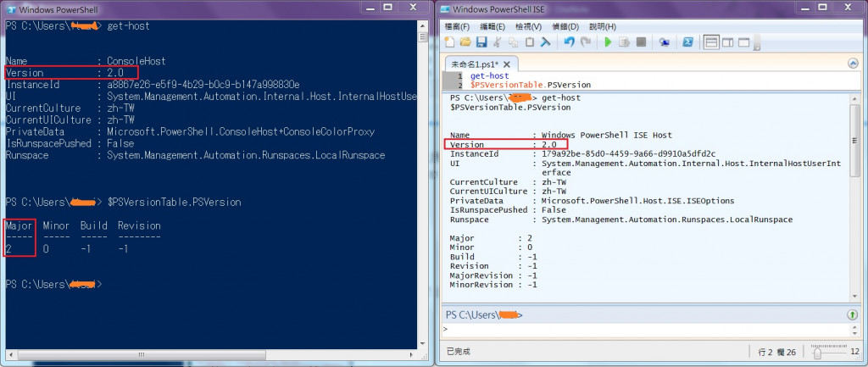Screen dimensions: 868x367
Task: Start PowerShell.exe from blue console icon
Action: [x=688, y=42]
